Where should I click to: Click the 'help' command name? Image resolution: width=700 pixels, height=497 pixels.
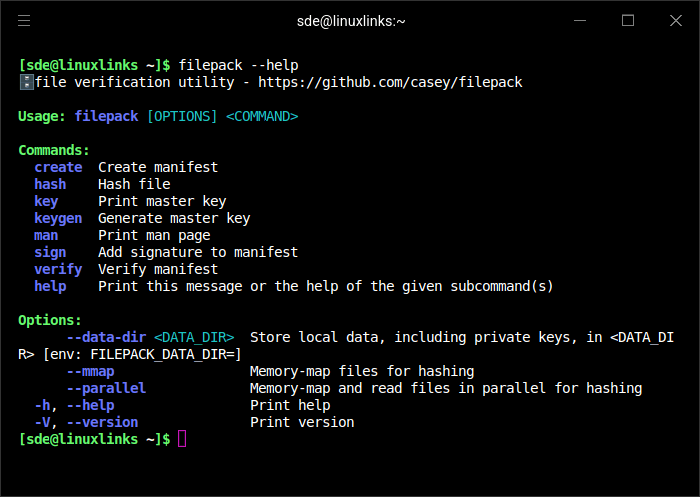tap(50, 286)
